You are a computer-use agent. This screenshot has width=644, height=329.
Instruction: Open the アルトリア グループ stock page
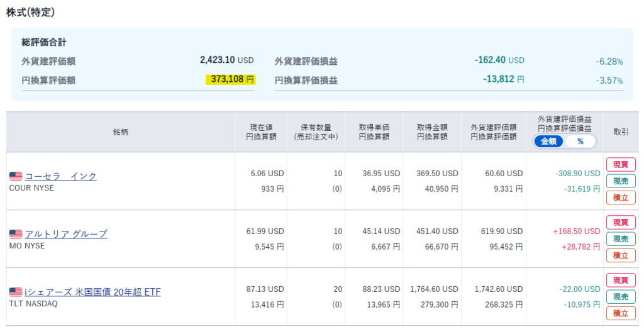click(x=66, y=234)
